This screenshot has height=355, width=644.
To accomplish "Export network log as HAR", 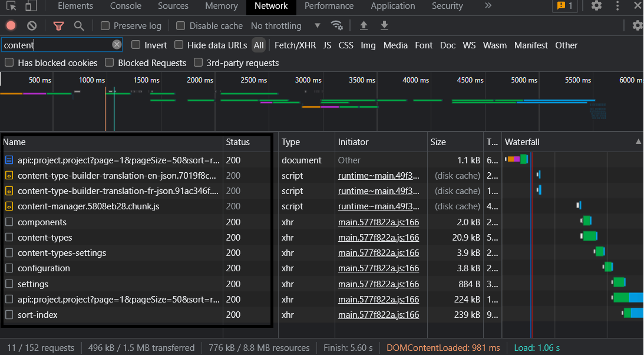I will [384, 26].
